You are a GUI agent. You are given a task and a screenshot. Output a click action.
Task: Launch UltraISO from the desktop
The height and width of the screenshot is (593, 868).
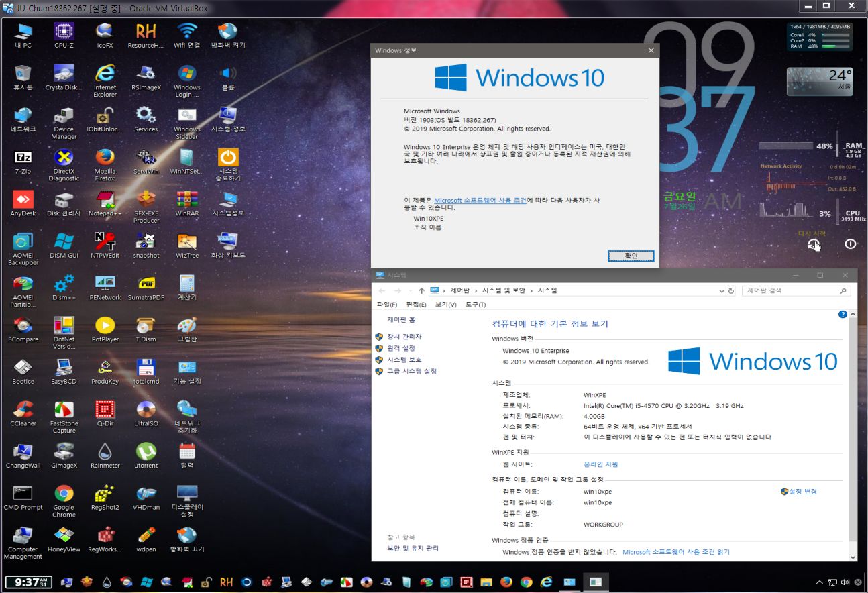(x=146, y=415)
